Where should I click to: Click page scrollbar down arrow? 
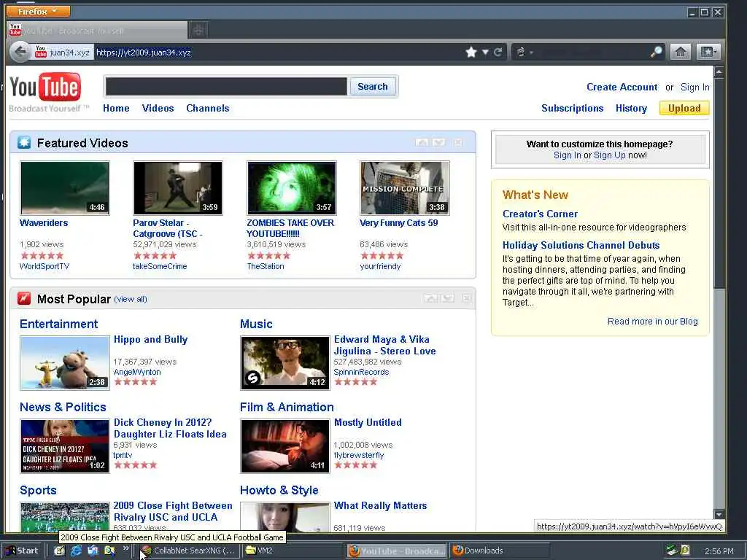pos(719,514)
